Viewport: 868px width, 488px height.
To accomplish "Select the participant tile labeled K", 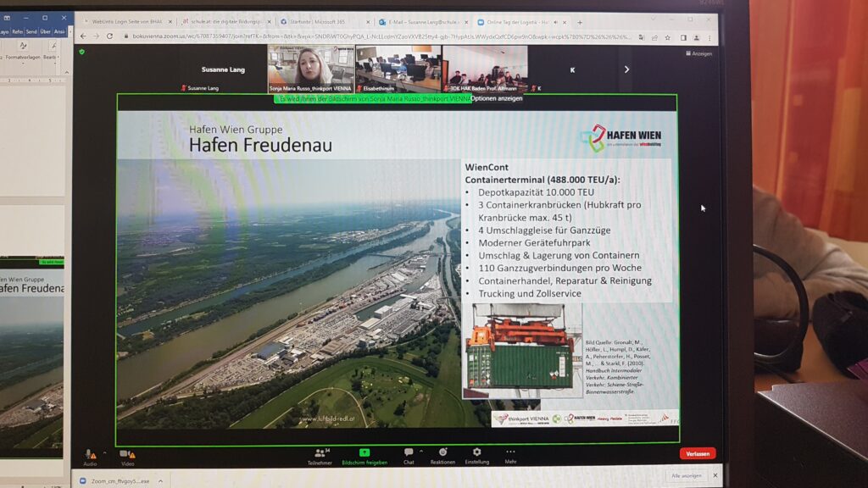I will tap(572, 69).
